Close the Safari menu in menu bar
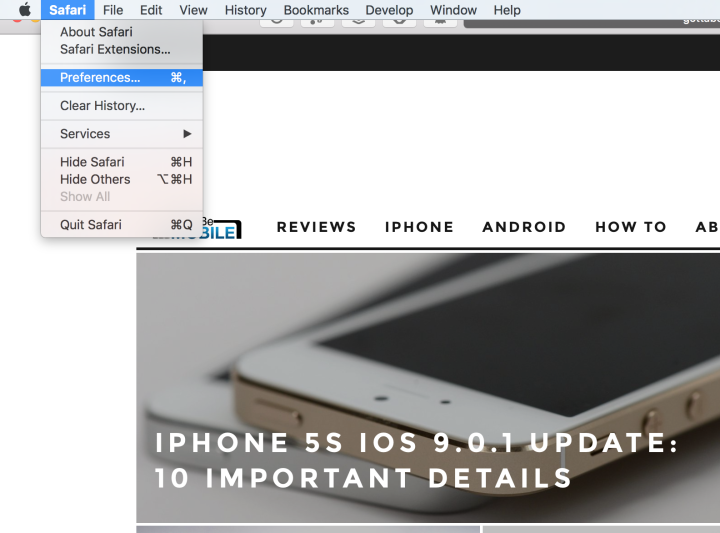The image size is (720, 533). point(68,10)
